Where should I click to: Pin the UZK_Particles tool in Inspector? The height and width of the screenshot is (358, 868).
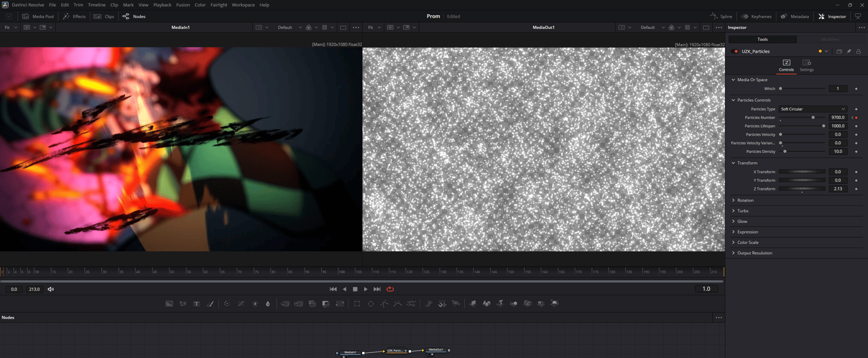pos(849,52)
